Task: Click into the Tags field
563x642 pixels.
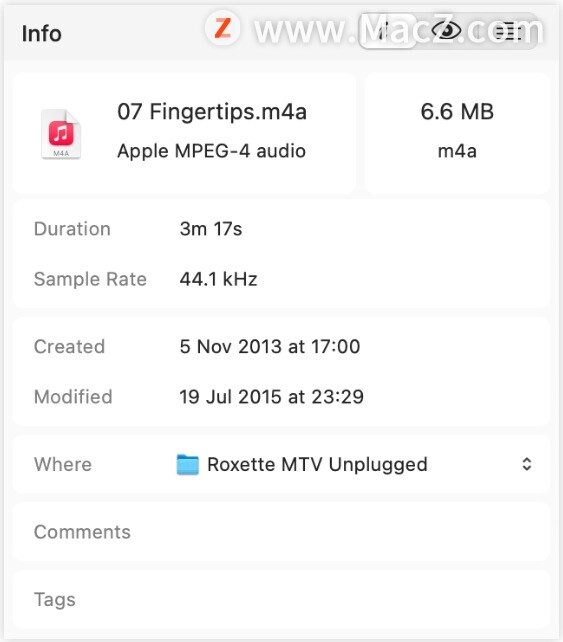Action: coord(281,599)
